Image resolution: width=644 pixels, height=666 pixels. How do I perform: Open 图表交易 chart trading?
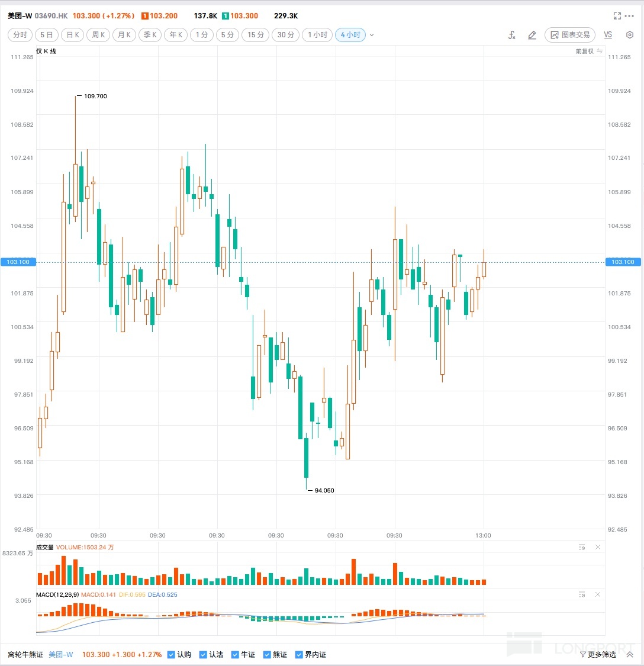click(570, 35)
